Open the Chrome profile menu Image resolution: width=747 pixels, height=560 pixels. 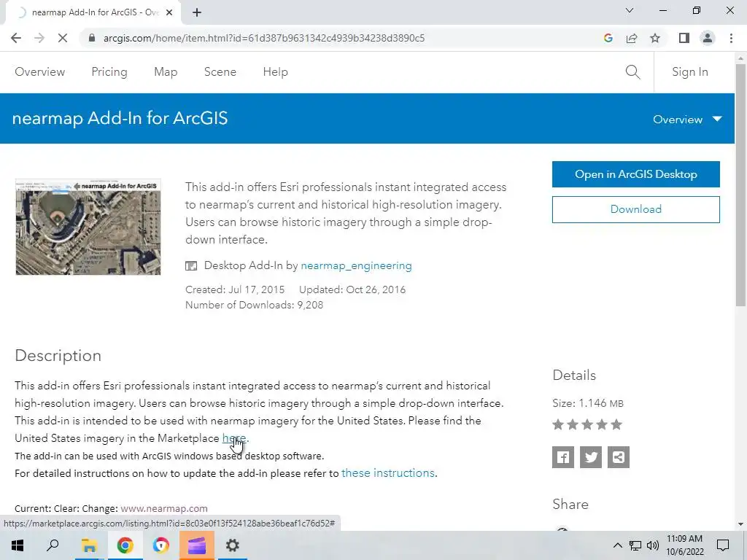[708, 38]
